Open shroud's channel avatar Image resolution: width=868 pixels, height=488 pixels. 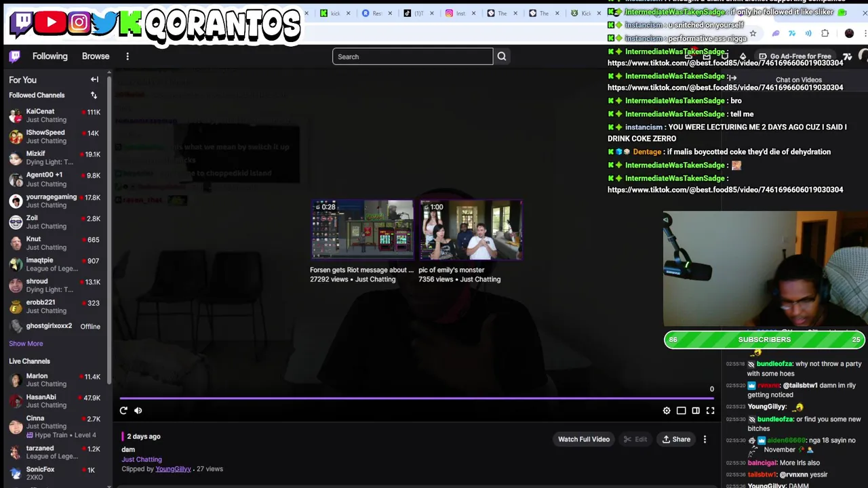pos(16,285)
